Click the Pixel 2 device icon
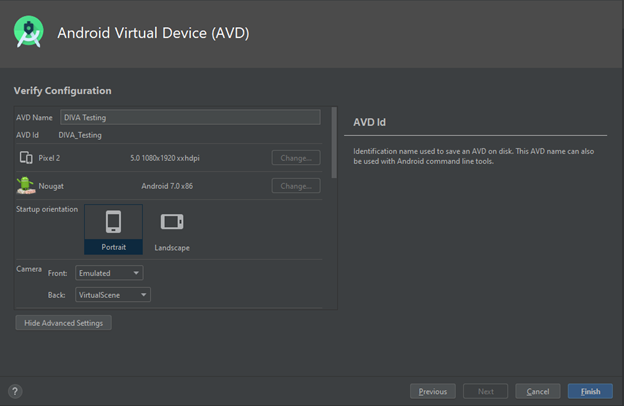The image size is (624, 406). click(26, 158)
